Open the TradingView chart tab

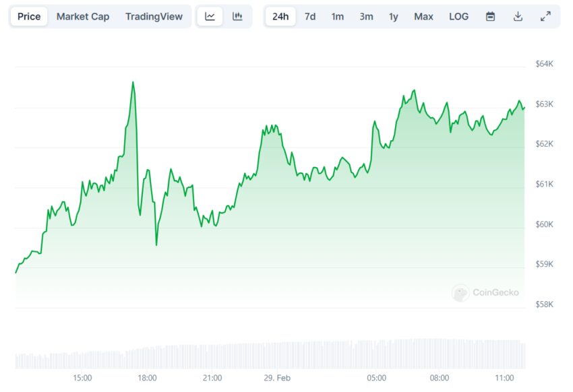pyautogui.click(x=154, y=17)
